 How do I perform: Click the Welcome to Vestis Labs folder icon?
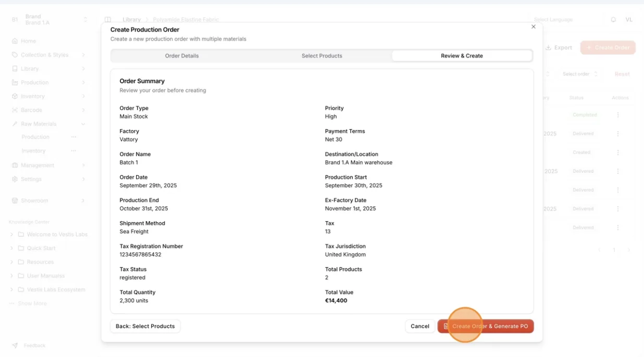21,234
